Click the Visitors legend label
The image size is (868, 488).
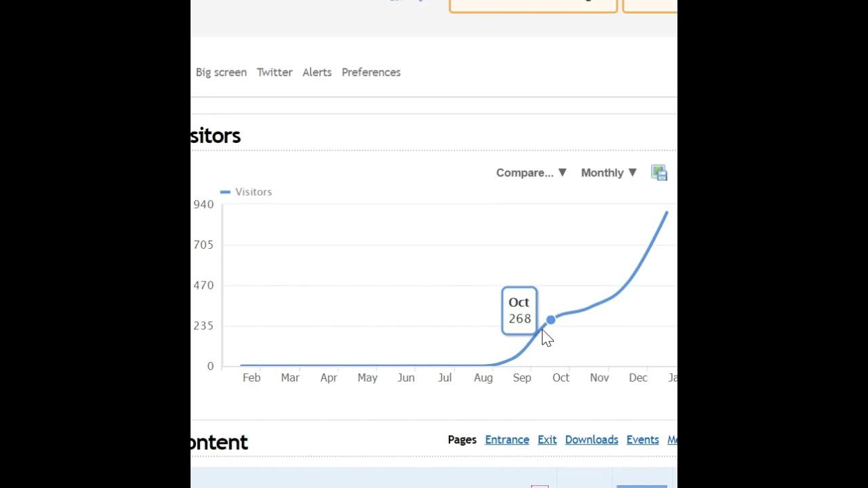254,192
